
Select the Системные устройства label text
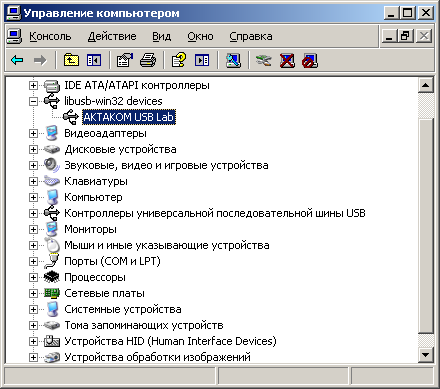coord(123,309)
